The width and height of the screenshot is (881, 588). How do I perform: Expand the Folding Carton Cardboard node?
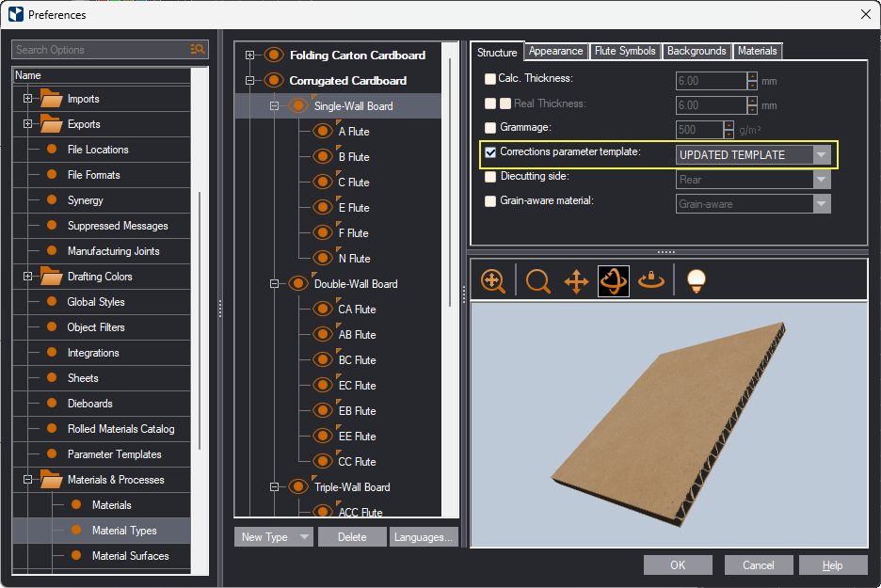tap(250, 56)
